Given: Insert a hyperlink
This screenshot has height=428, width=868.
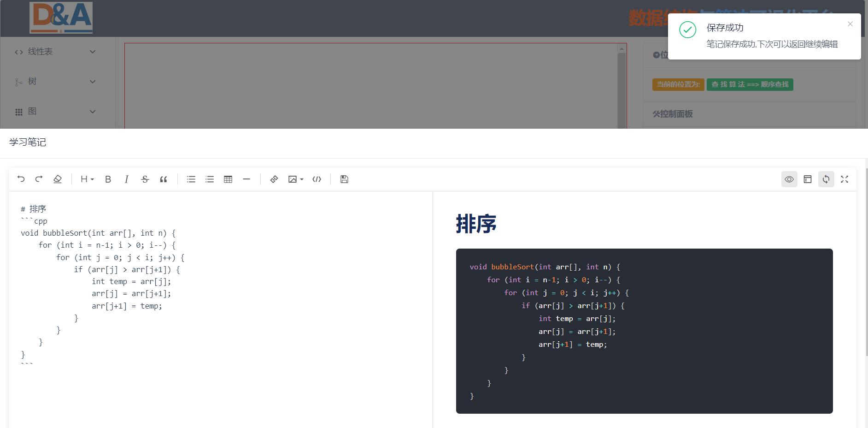Looking at the screenshot, I should 274,179.
